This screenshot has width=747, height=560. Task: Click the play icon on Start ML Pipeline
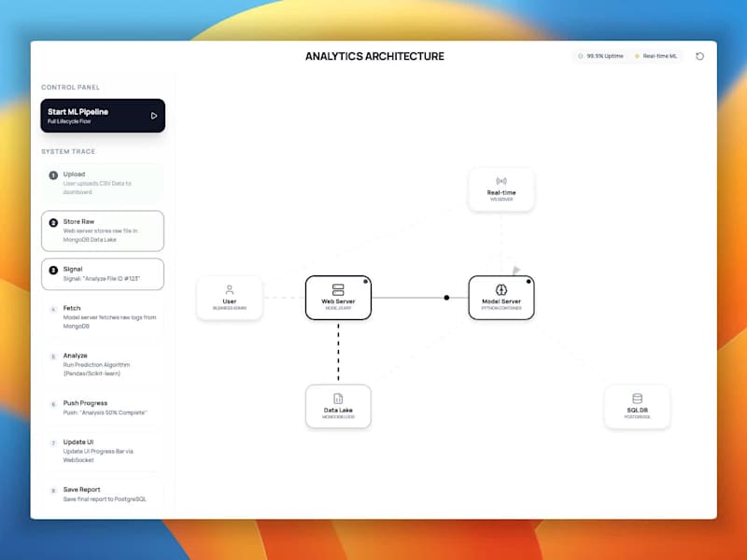tap(155, 115)
